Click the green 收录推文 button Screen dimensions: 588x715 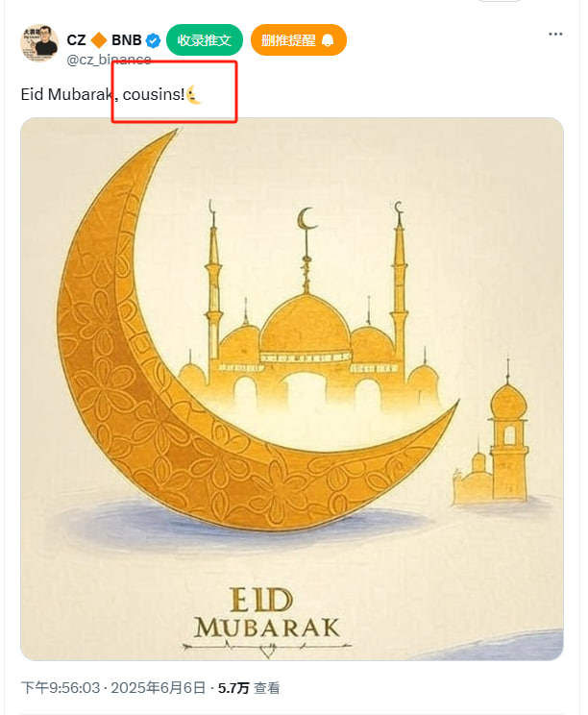(205, 40)
